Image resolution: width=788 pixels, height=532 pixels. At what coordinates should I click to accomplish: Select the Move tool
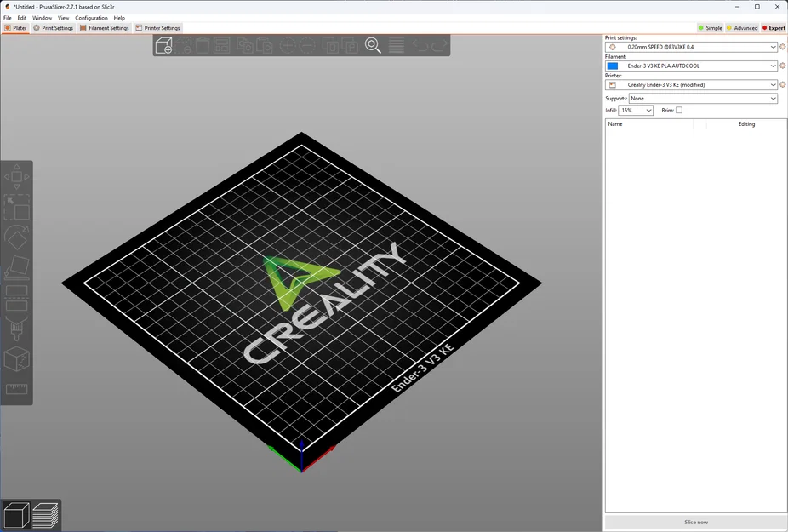pos(15,176)
